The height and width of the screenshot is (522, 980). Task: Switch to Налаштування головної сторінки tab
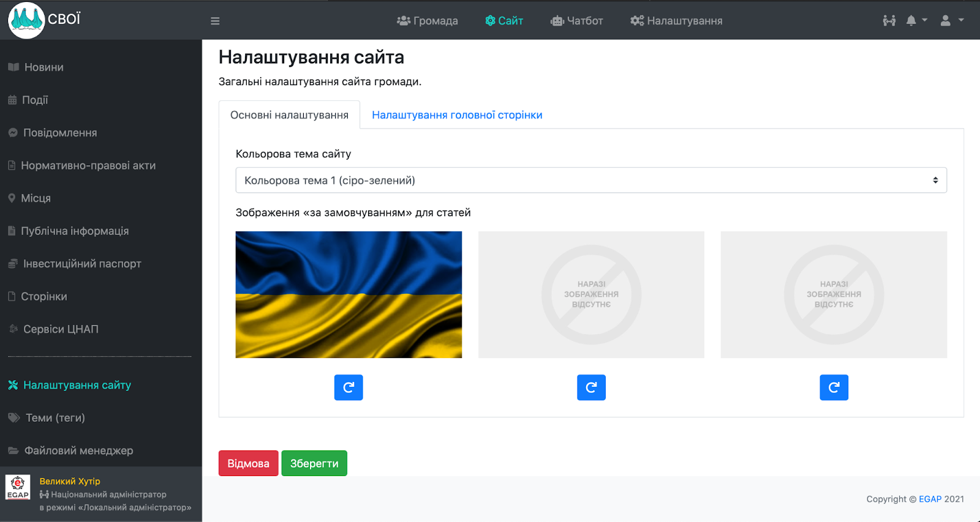click(457, 115)
